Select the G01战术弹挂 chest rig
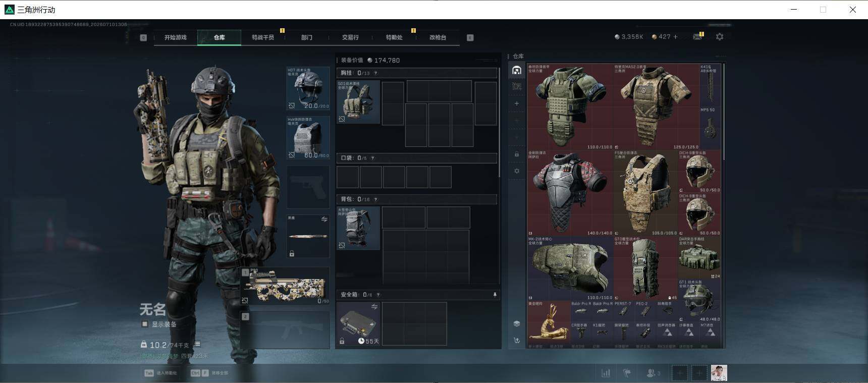868x383 pixels. 358,102
